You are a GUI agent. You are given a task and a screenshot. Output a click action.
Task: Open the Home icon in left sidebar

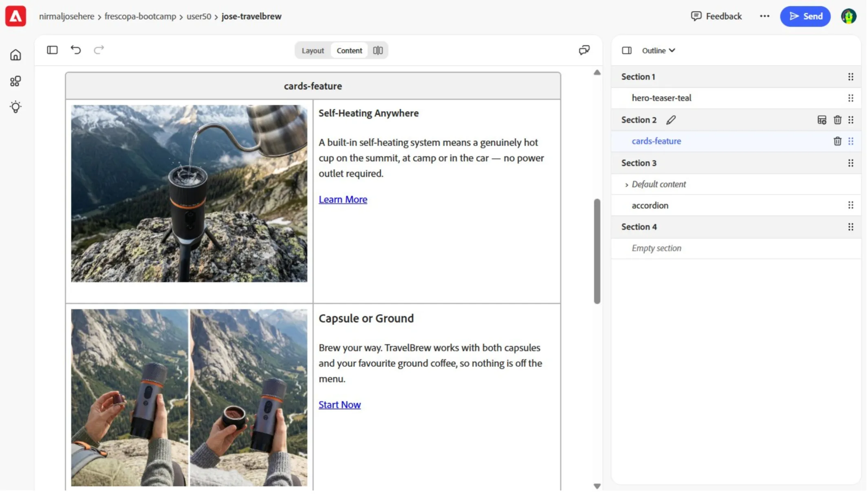(15, 55)
